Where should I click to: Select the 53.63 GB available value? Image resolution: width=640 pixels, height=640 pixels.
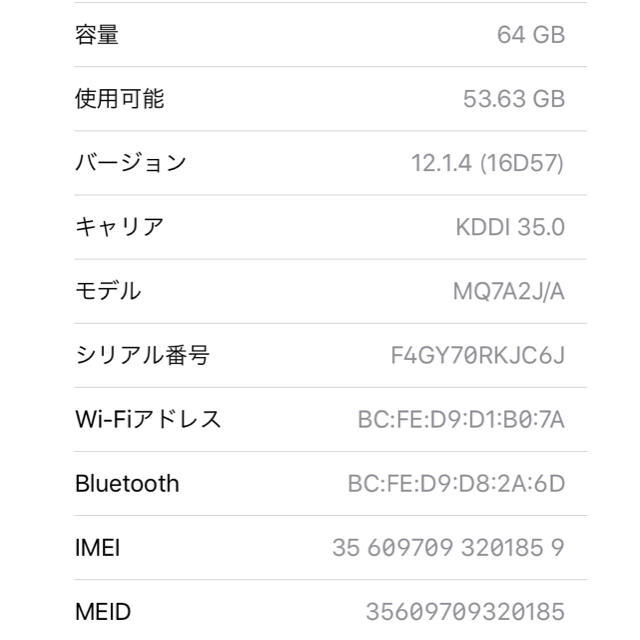tap(514, 99)
